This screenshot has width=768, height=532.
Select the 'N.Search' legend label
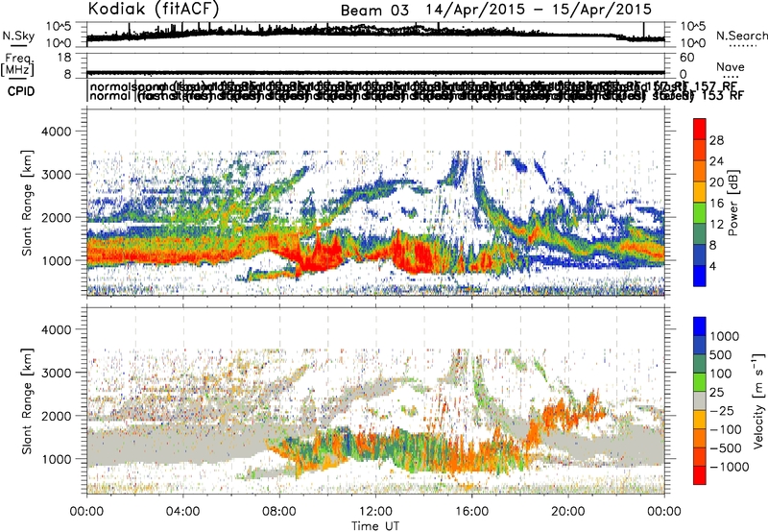(741, 36)
